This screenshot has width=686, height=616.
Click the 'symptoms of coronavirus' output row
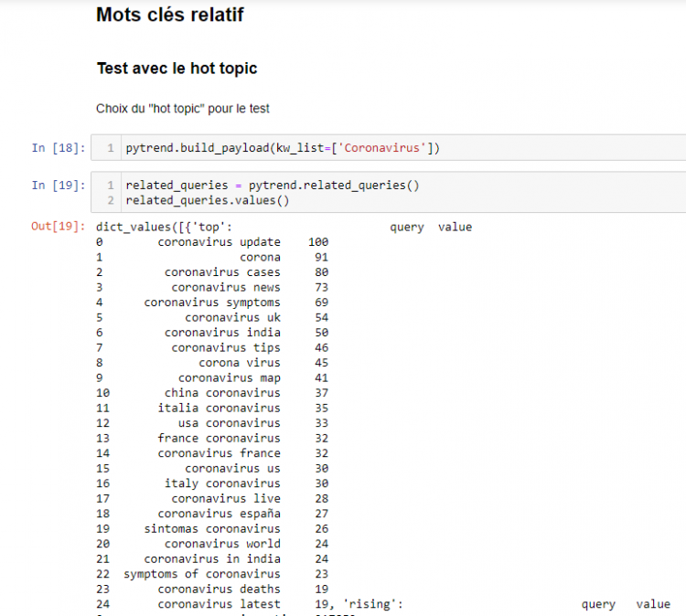(202, 574)
